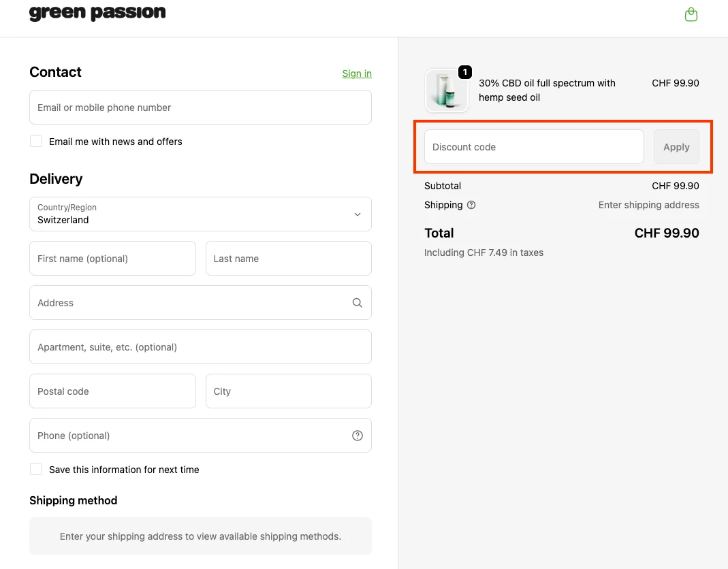Click the Apartment, suite, etc. field
Viewport: 728px width, 569px height.
[200, 346]
